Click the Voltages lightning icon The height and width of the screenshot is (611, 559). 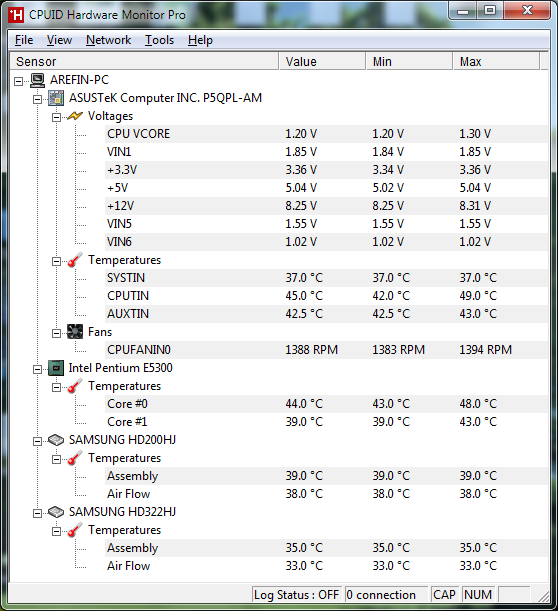[75, 116]
